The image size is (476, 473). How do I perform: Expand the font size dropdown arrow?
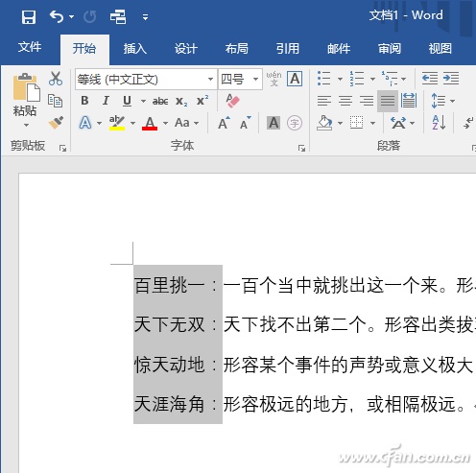(255, 79)
